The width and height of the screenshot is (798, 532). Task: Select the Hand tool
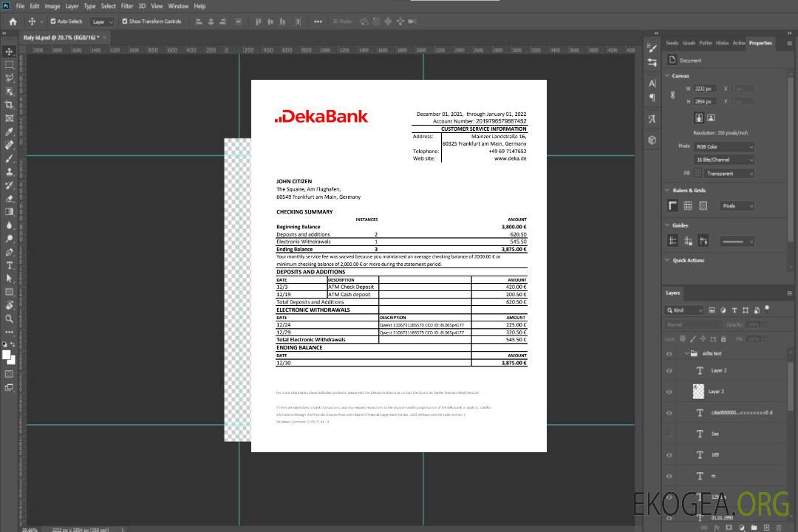pyautogui.click(x=9, y=305)
